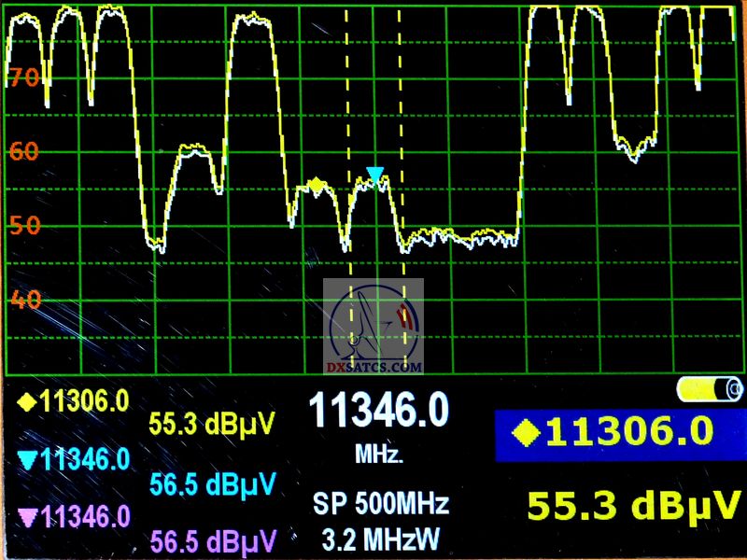Click the 40 label on the level axis
This screenshot has width=747, height=560.
click(23, 300)
